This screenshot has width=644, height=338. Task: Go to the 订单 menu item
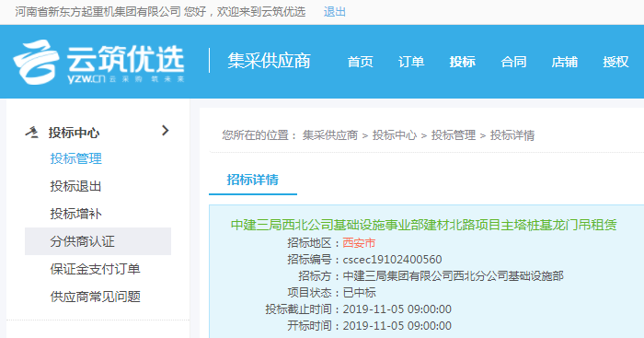411,62
